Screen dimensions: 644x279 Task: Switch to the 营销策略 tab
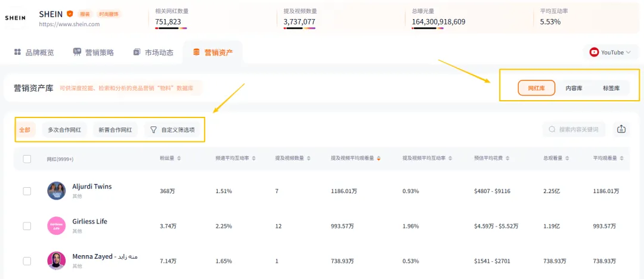[x=93, y=52]
